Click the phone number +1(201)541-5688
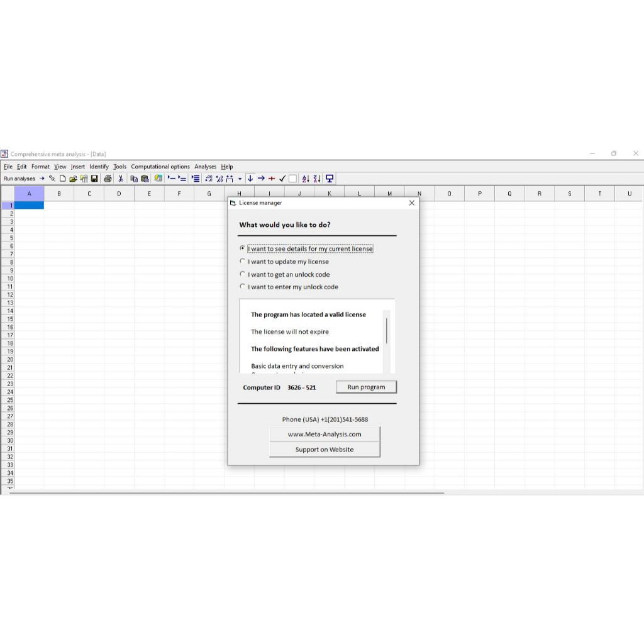 point(344,419)
